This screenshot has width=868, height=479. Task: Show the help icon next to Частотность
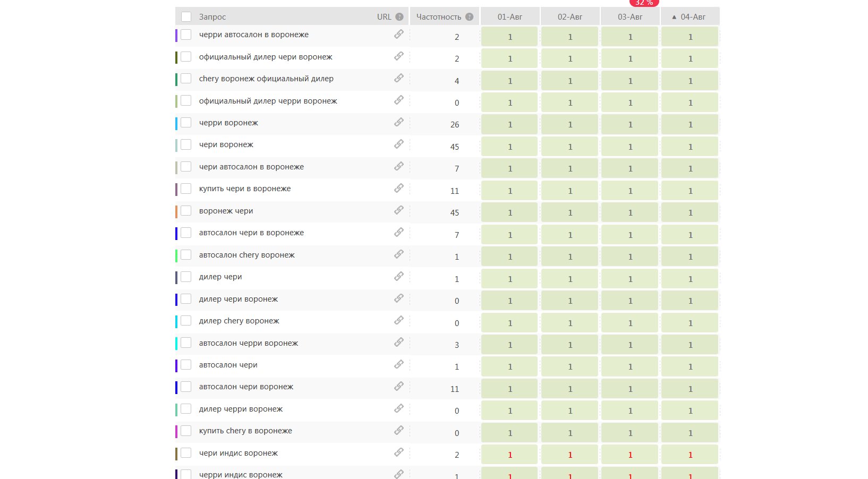click(469, 17)
